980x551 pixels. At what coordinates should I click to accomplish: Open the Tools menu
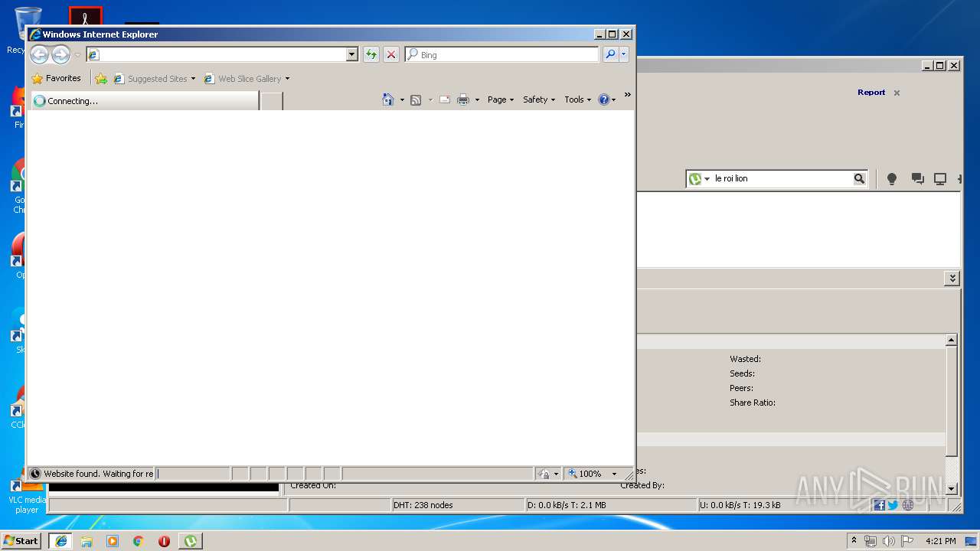tap(578, 99)
